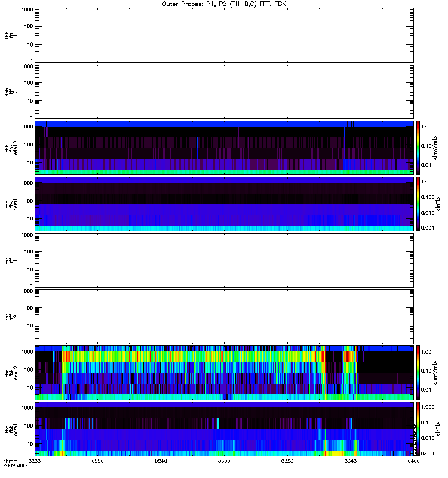
Task: Click the empty thc fff 1 panel
Action: [x=225, y=261]
